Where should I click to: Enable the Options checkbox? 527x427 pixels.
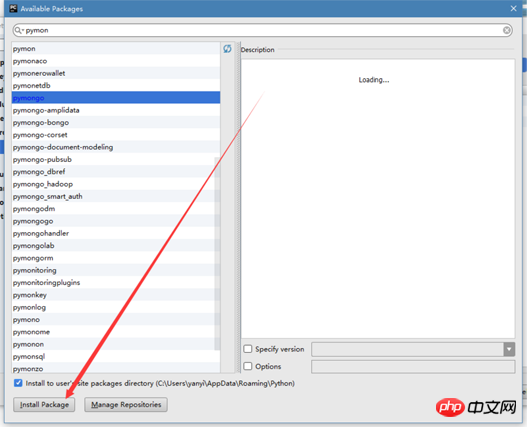pos(248,366)
